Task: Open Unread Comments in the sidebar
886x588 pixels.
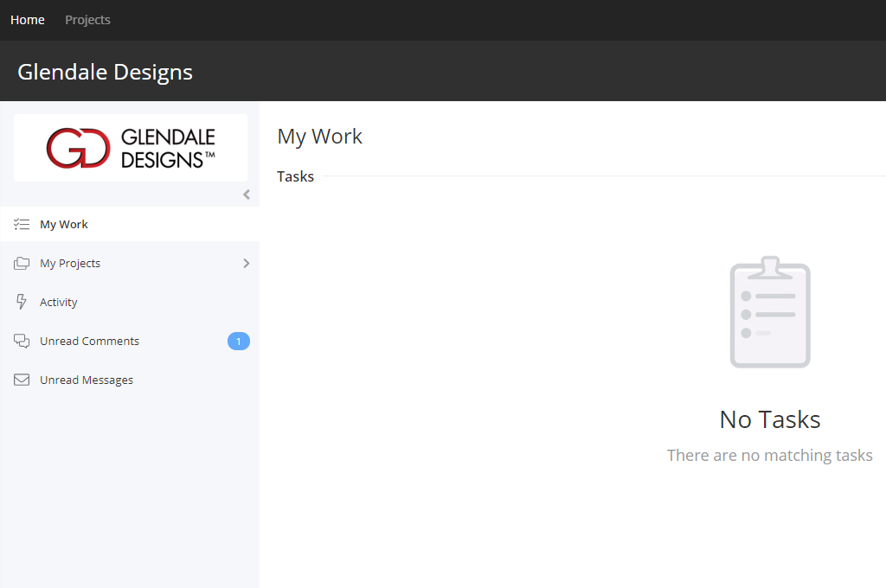Action: tap(130, 342)
